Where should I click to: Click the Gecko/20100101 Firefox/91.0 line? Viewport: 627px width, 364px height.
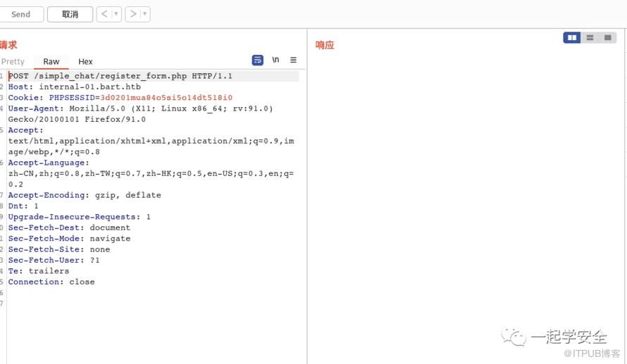(77, 119)
